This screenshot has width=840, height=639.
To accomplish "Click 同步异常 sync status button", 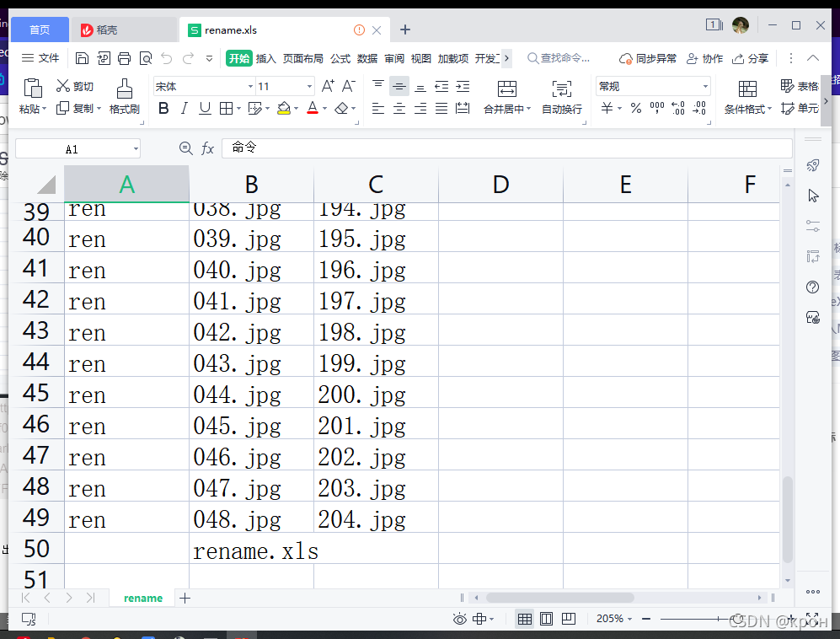I will coord(648,58).
